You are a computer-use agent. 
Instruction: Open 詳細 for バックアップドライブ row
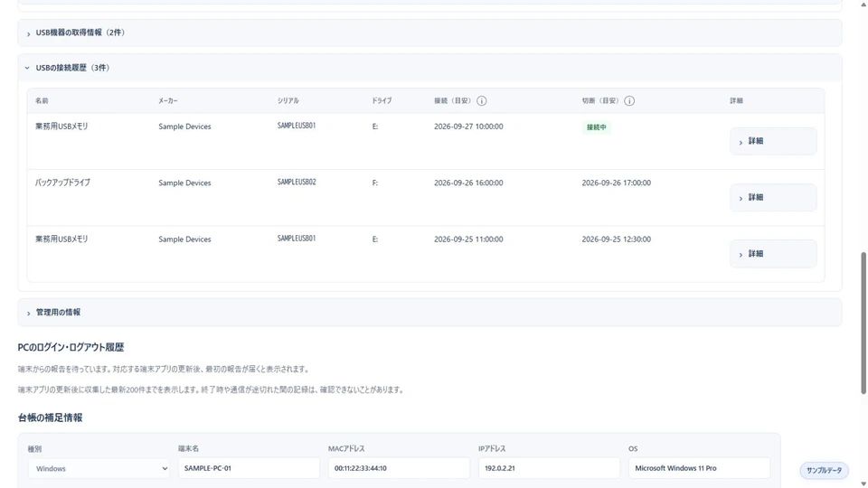773,198
